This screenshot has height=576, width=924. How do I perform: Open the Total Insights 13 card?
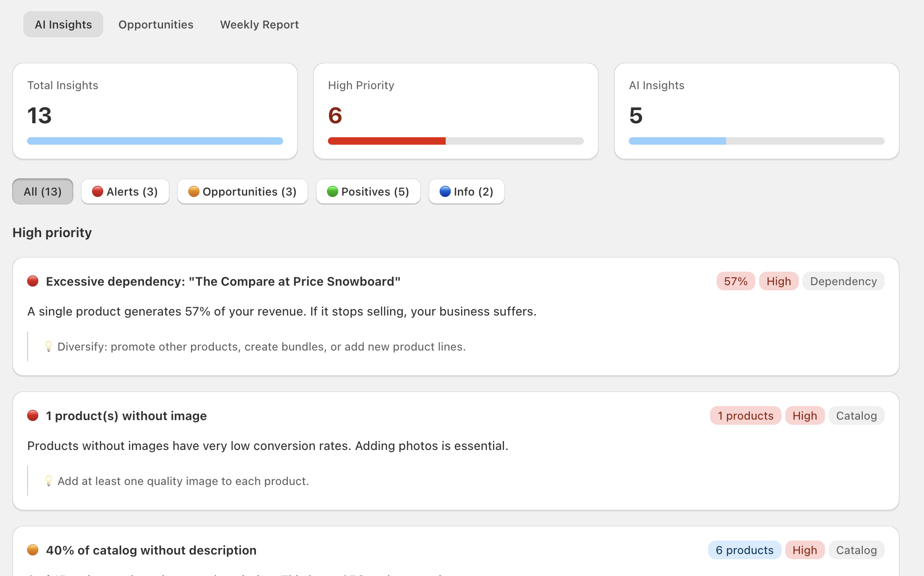point(155,111)
